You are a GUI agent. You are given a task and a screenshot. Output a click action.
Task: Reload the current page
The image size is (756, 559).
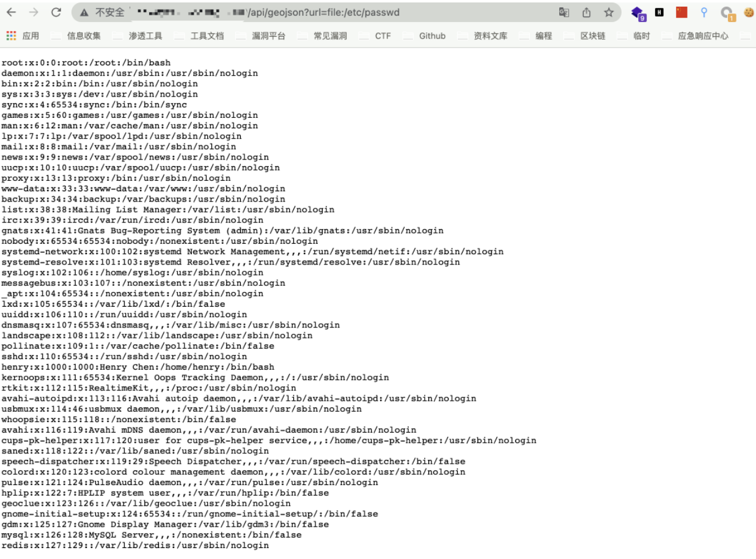click(56, 12)
